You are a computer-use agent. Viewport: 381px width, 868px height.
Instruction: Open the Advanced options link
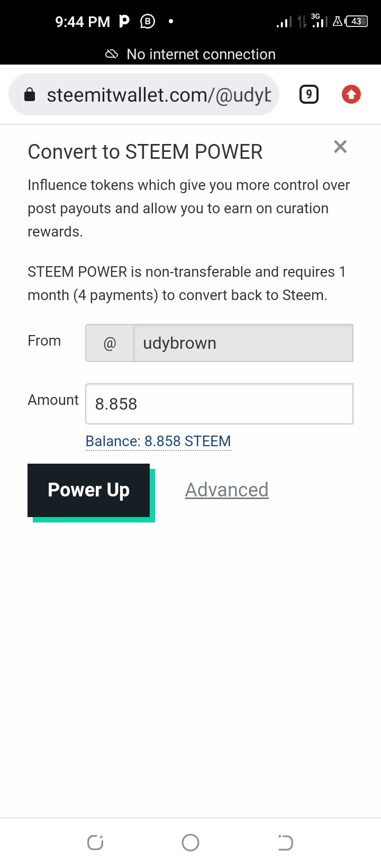click(226, 490)
